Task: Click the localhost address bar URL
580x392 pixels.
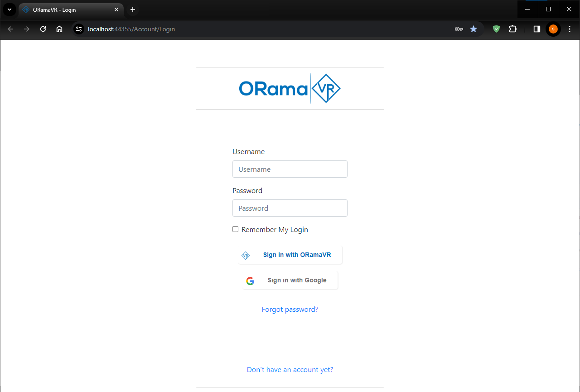Action: tap(131, 29)
